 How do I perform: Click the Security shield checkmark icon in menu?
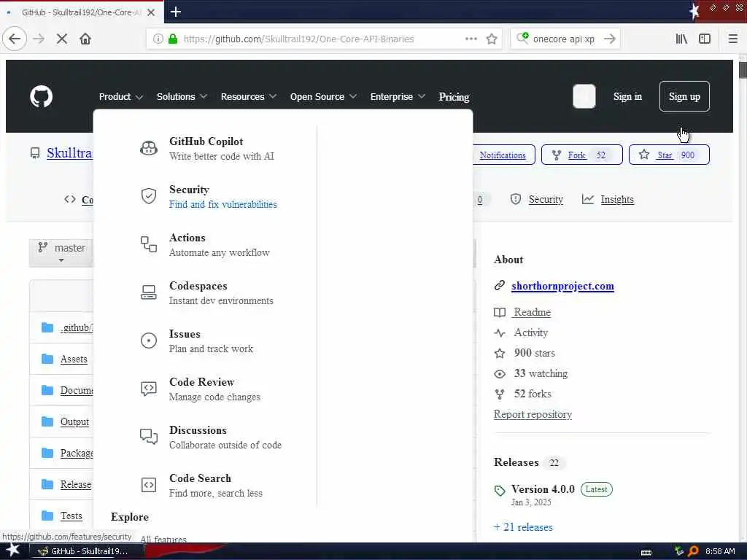(x=149, y=195)
